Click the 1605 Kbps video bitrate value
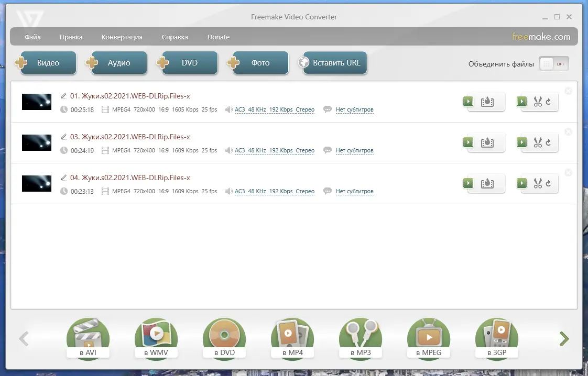588x376 pixels. point(185,109)
